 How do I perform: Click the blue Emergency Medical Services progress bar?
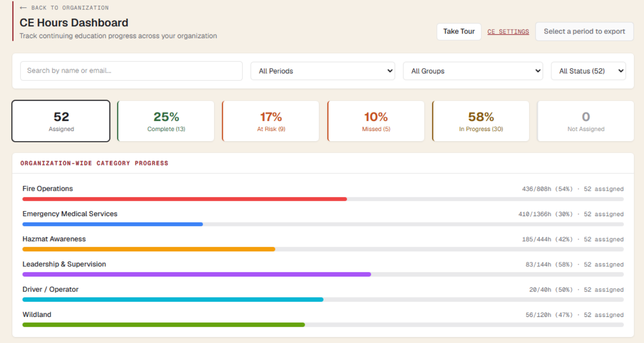click(x=112, y=224)
